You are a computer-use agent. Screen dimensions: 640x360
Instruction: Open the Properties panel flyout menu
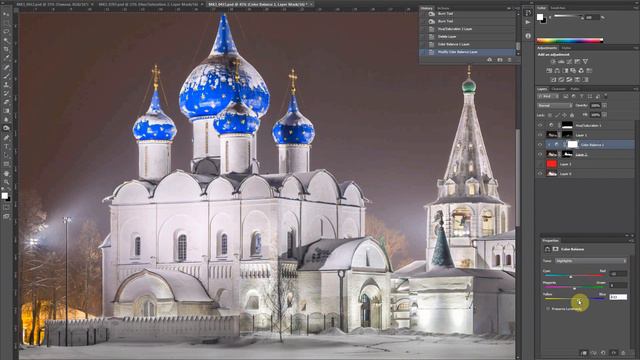coord(632,241)
